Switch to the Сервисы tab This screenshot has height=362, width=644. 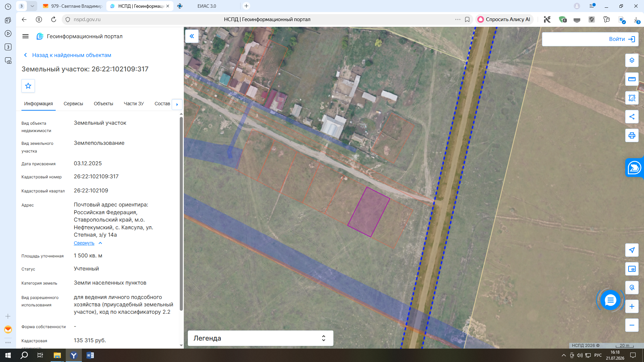[73, 104]
